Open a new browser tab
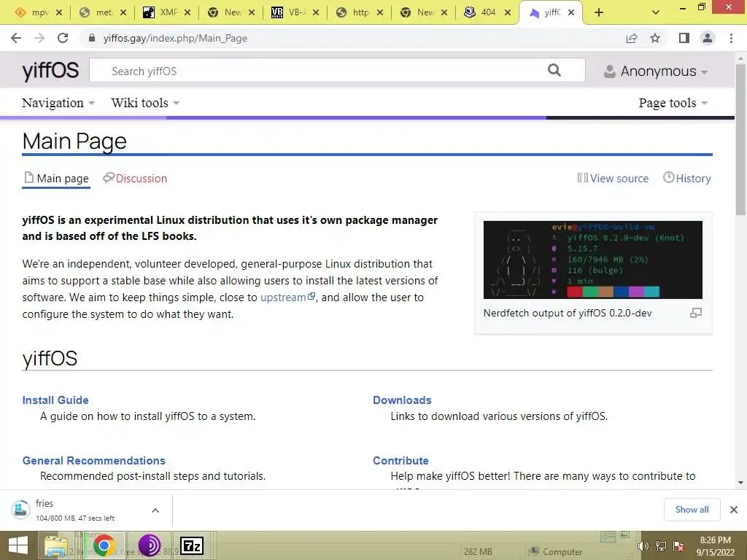The width and height of the screenshot is (747, 560). (599, 12)
